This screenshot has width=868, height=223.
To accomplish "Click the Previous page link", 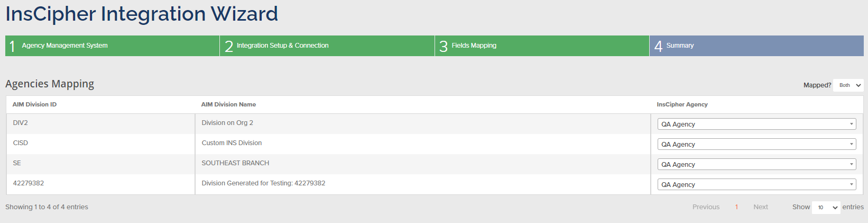I will tap(706, 207).
